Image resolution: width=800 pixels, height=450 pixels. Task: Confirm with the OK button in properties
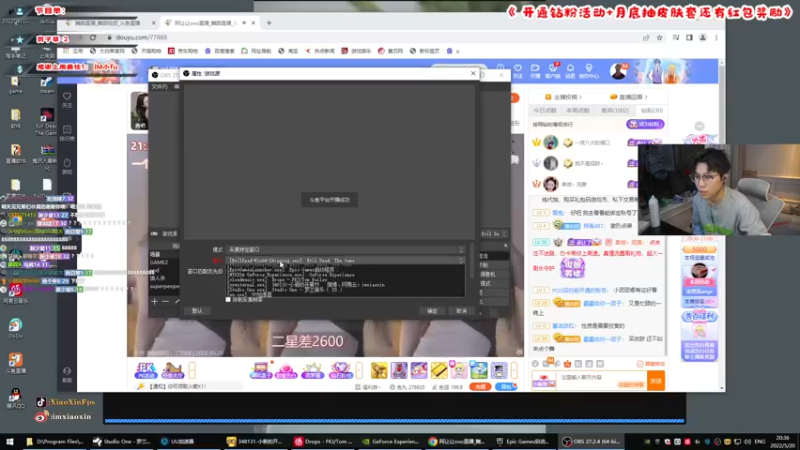pos(432,311)
